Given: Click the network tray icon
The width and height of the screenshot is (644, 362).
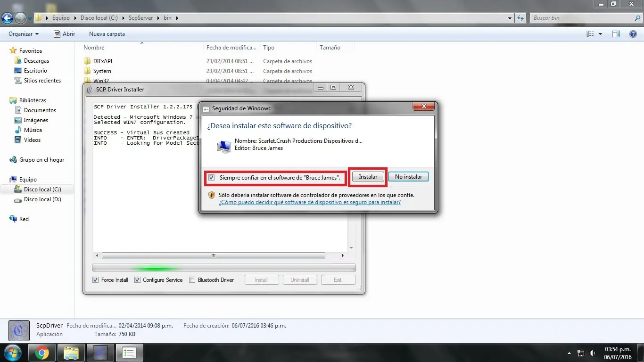Looking at the screenshot, I should pos(581,353).
